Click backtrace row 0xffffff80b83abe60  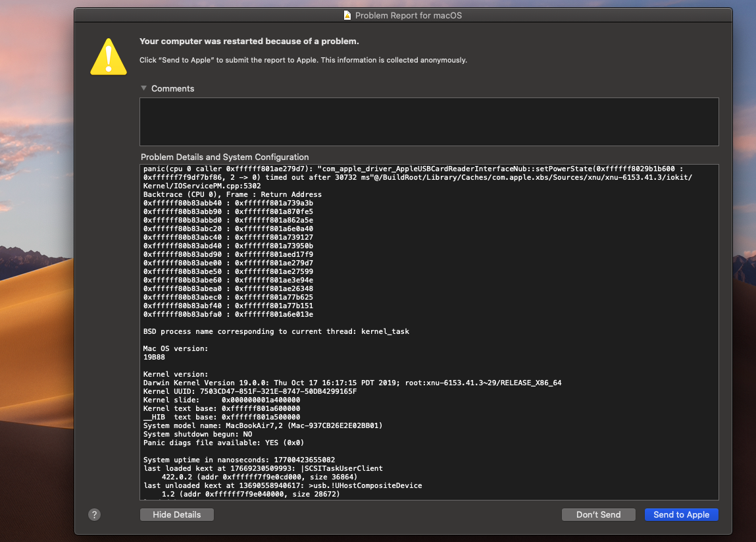[x=228, y=280]
